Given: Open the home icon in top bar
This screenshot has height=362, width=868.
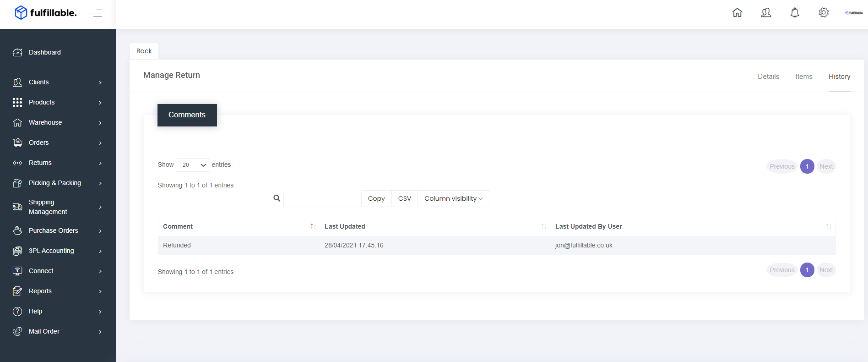Looking at the screenshot, I should pyautogui.click(x=737, y=13).
